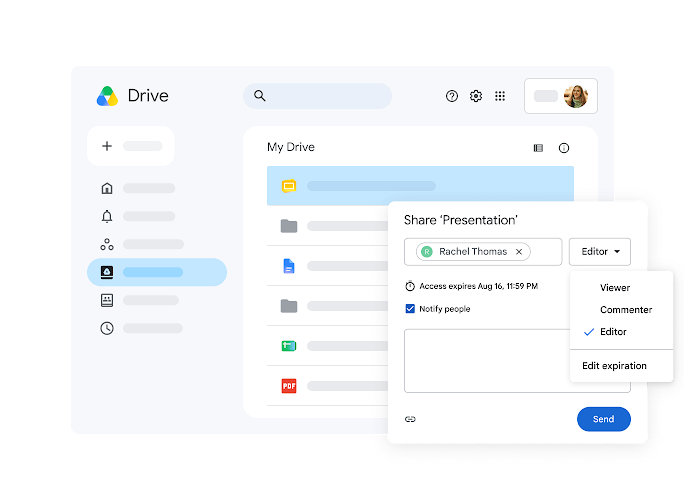Select the yellow Slides presentation file row

[x=420, y=186]
